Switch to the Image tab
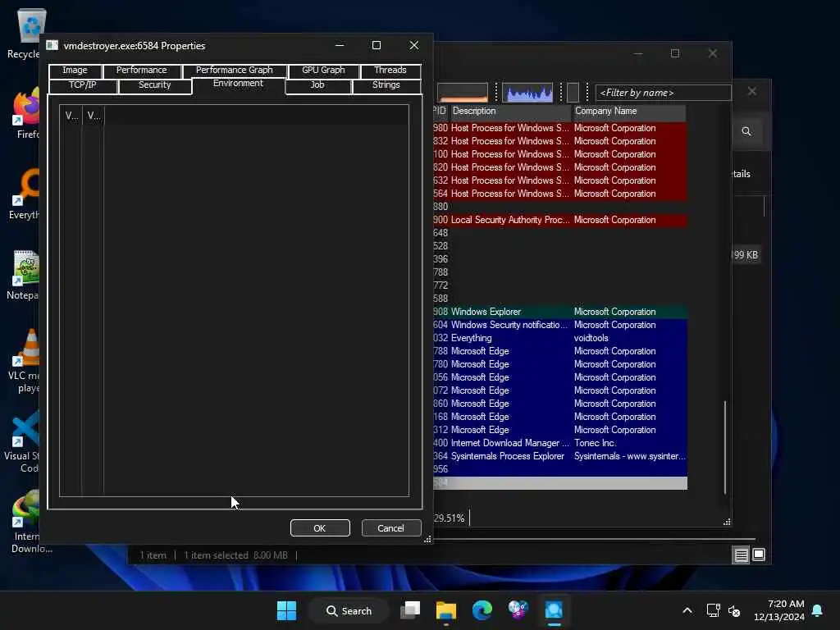840x630 pixels. (x=75, y=71)
